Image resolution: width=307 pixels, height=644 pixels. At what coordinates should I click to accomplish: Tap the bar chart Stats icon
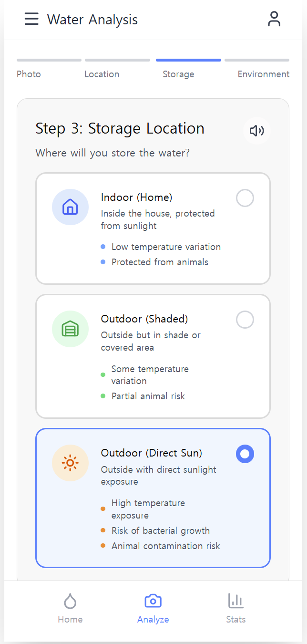tap(236, 601)
